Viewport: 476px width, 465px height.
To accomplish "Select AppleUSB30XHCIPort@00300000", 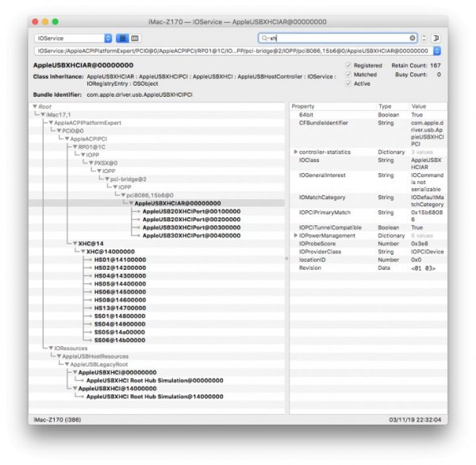I will click(x=191, y=228).
